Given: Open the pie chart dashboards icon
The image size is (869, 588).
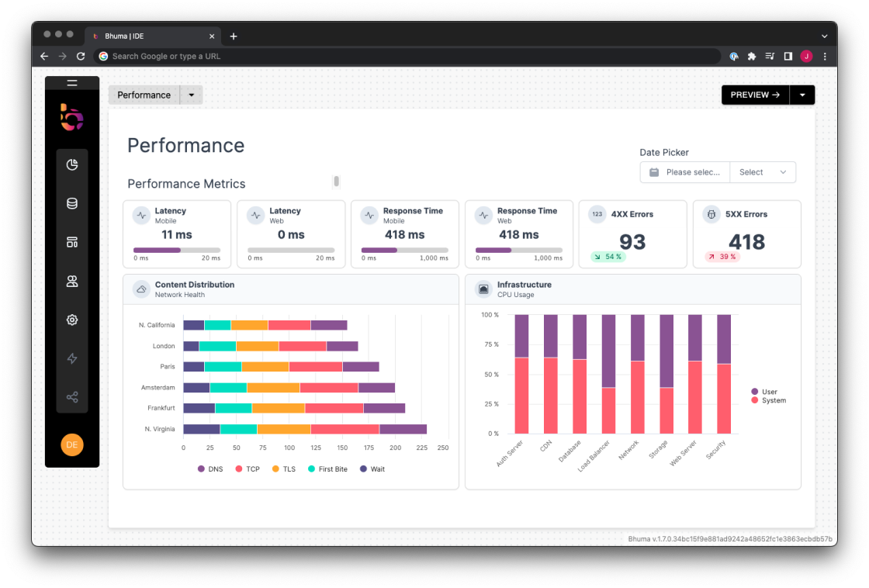Looking at the screenshot, I should pos(72,164).
